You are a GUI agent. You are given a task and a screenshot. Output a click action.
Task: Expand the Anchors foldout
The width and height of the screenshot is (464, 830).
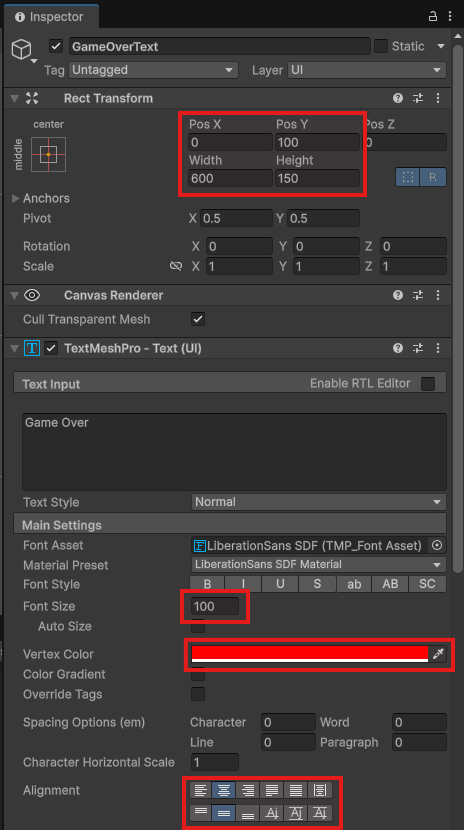click(x=16, y=199)
